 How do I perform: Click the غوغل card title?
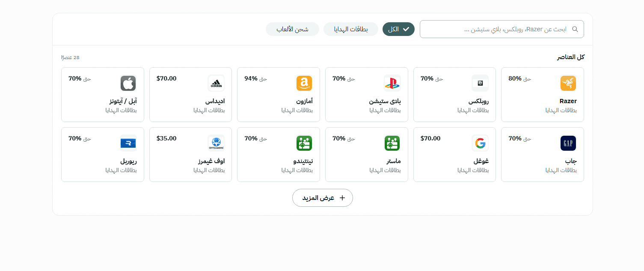click(481, 161)
